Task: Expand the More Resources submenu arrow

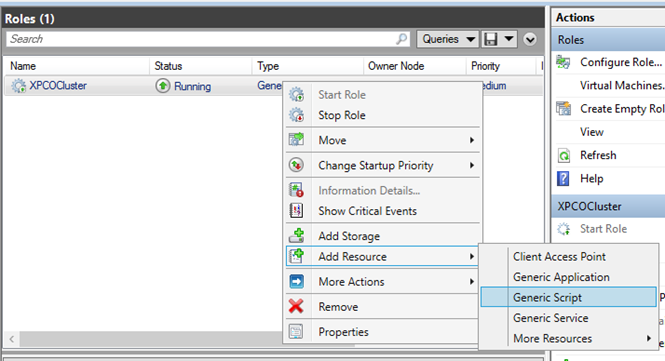Action: tap(649, 338)
